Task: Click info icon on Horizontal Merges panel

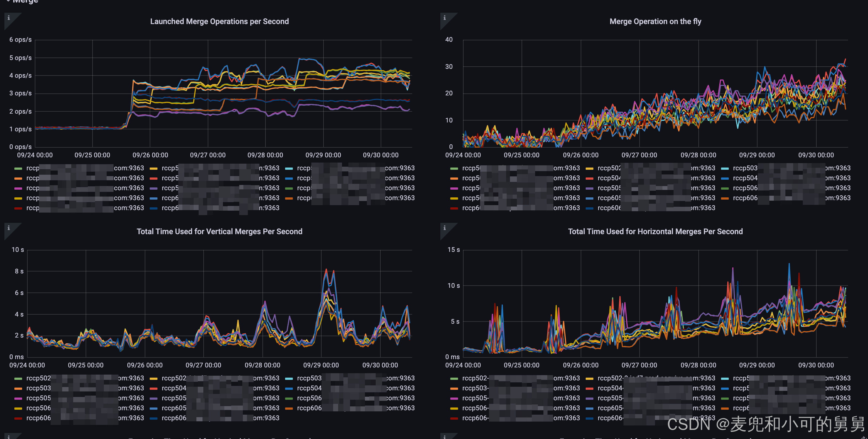Action: (444, 228)
